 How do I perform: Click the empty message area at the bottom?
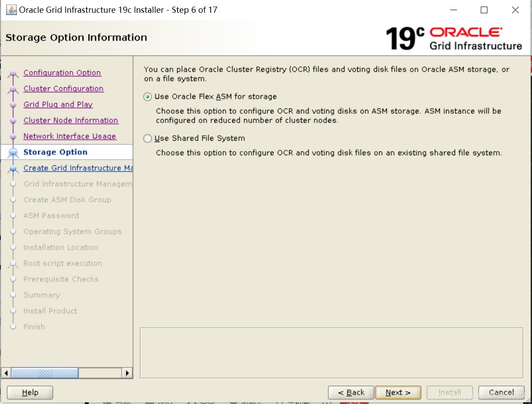[332, 352]
